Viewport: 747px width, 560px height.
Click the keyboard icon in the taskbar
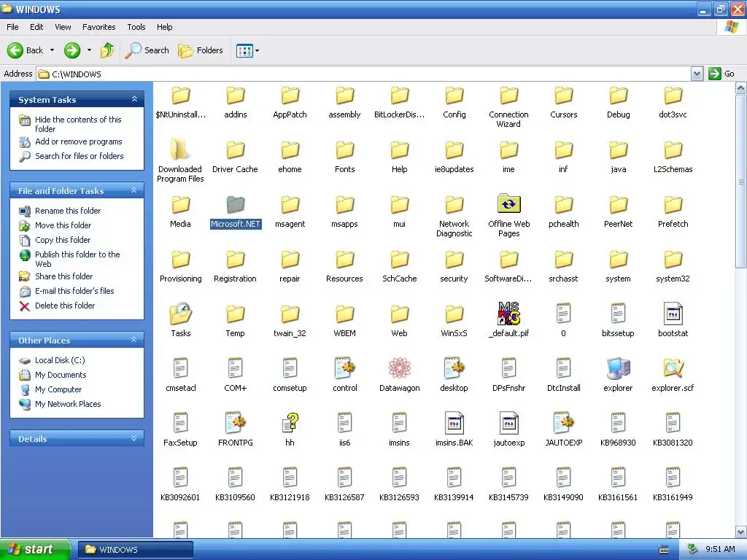pyautogui.click(x=664, y=550)
